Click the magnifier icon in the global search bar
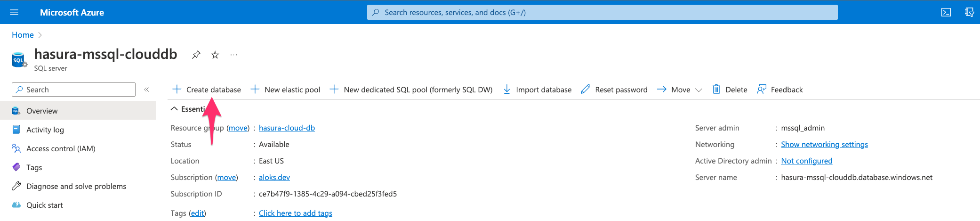 [x=375, y=12]
